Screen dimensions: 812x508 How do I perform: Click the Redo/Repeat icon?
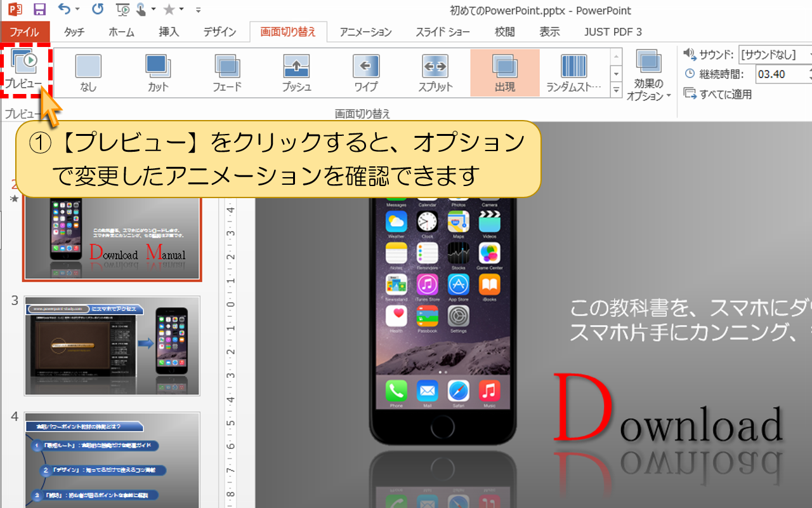point(97,10)
